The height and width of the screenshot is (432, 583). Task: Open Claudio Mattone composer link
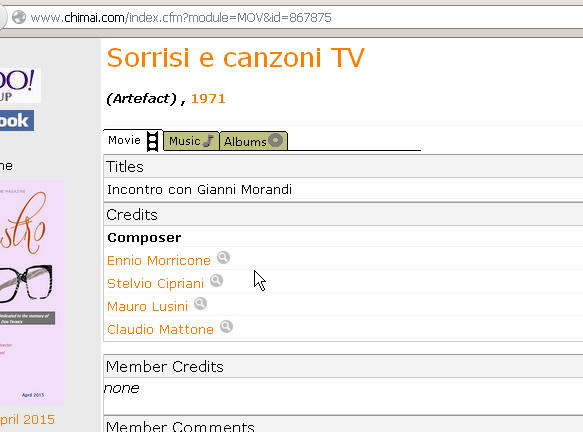[160, 330]
